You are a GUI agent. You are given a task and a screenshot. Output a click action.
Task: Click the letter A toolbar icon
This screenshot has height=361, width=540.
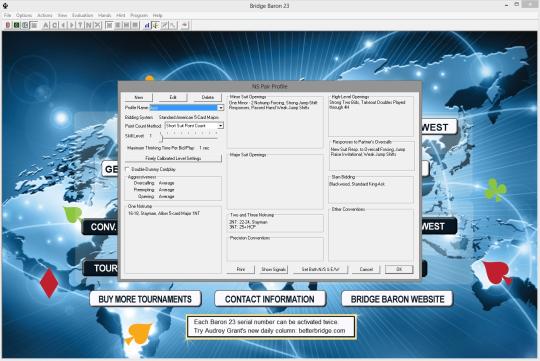pyautogui.click(x=46, y=25)
